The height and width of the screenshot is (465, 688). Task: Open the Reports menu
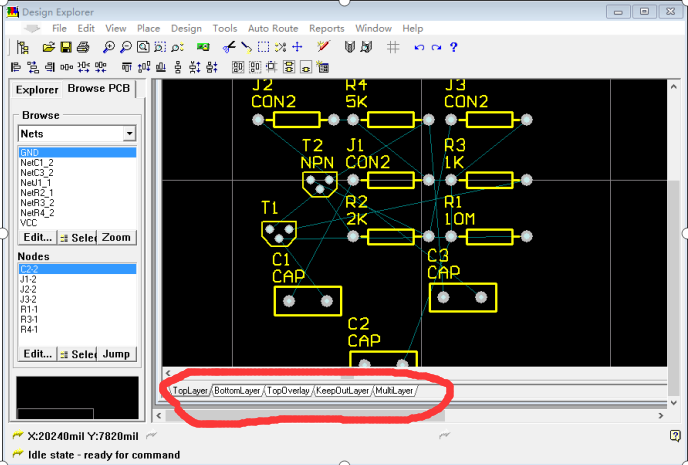[x=327, y=29]
